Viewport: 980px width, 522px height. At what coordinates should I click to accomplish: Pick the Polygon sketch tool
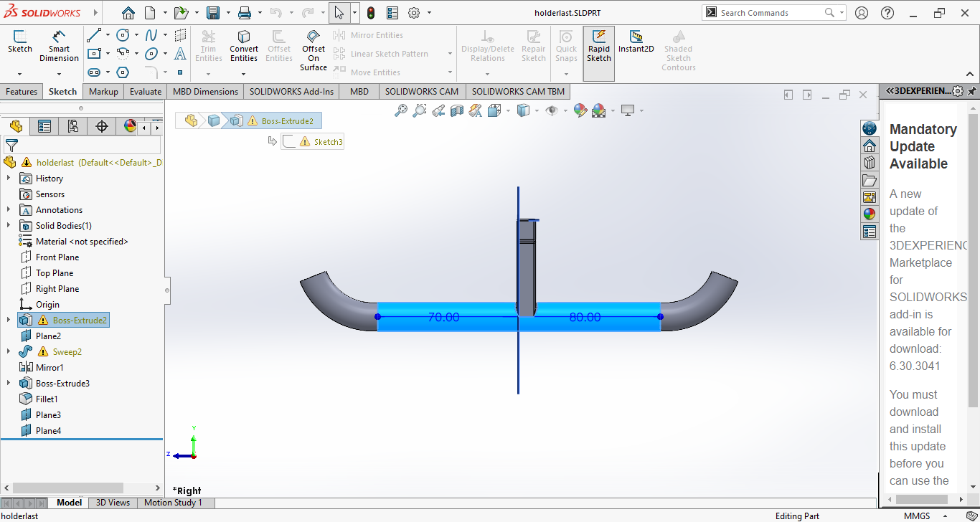[x=123, y=72]
